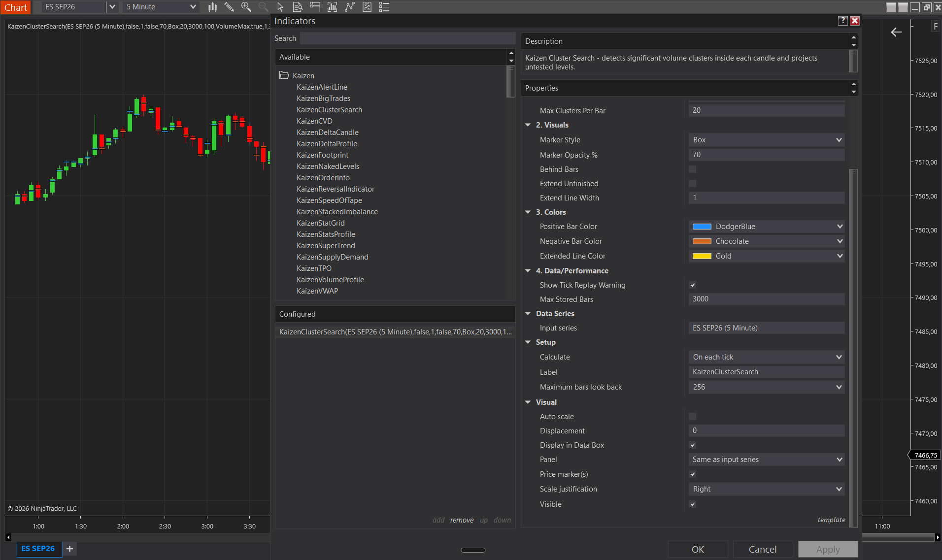Click the left arrow icon on chart
This screenshot has width=942, height=560.
click(x=896, y=32)
